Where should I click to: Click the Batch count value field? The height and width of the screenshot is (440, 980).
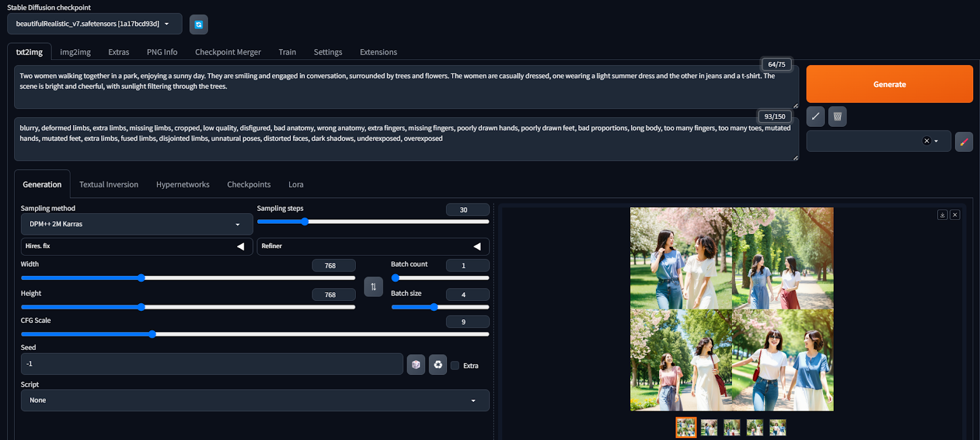click(x=467, y=265)
